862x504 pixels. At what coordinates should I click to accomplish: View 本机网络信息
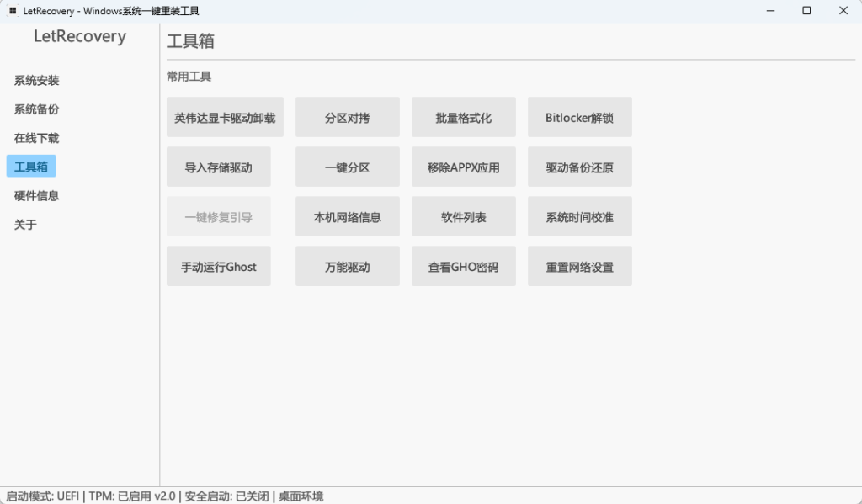pyautogui.click(x=347, y=216)
